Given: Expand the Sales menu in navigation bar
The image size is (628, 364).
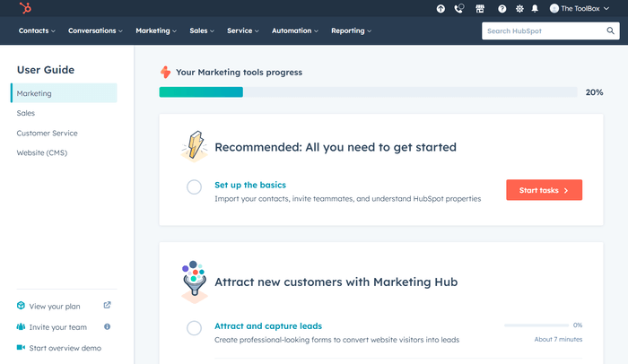Looking at the screenshot, I should 202,30.
